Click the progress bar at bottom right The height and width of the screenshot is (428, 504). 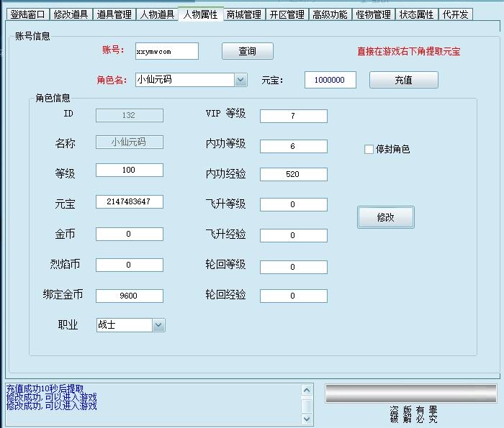coord(411,393)
